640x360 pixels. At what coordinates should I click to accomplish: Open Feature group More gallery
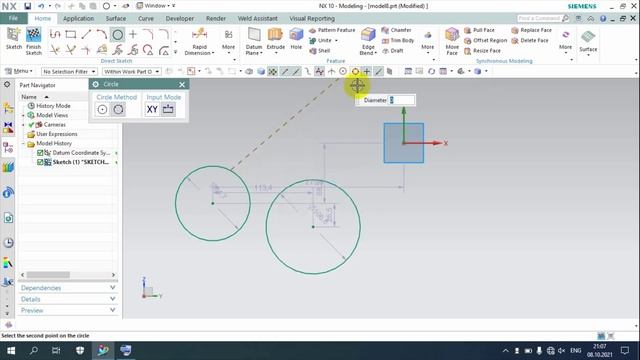(427, 41)
